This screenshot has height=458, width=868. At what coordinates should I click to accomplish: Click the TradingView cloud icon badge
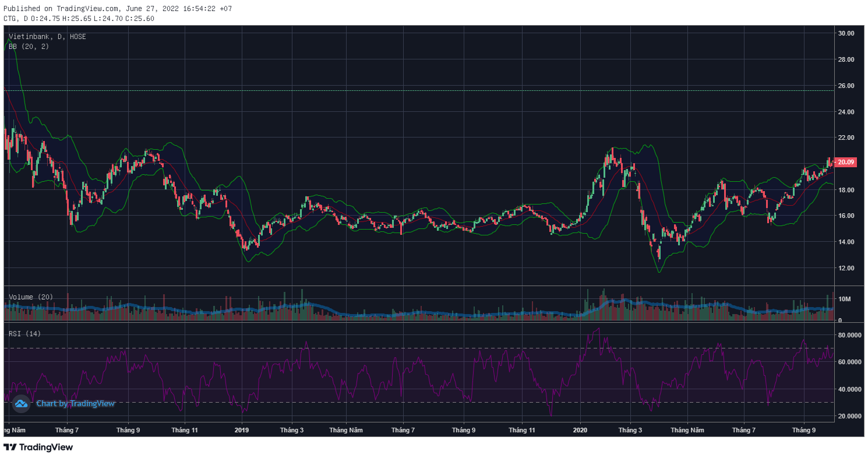21,403
